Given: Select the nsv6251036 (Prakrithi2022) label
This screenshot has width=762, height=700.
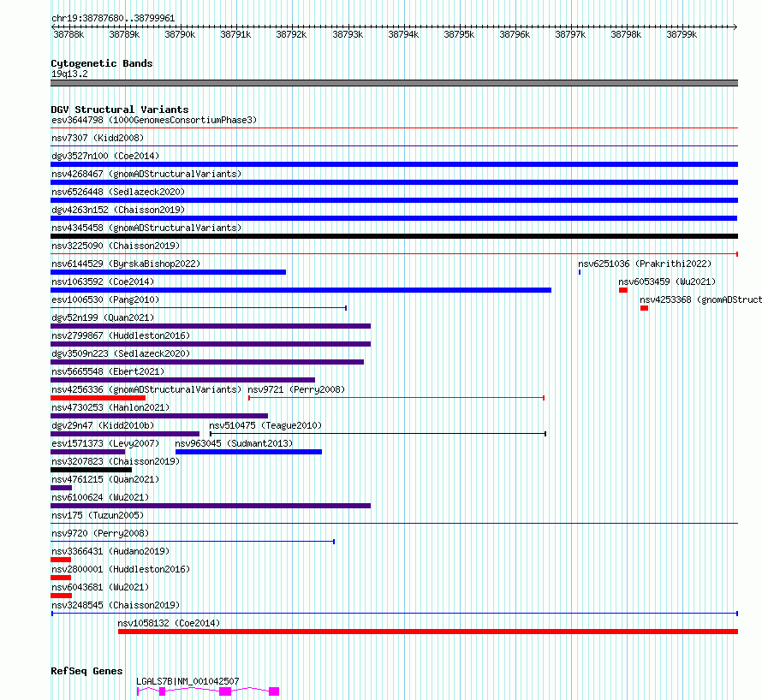Looking at the screenshot, I should [x=645, y=264].
